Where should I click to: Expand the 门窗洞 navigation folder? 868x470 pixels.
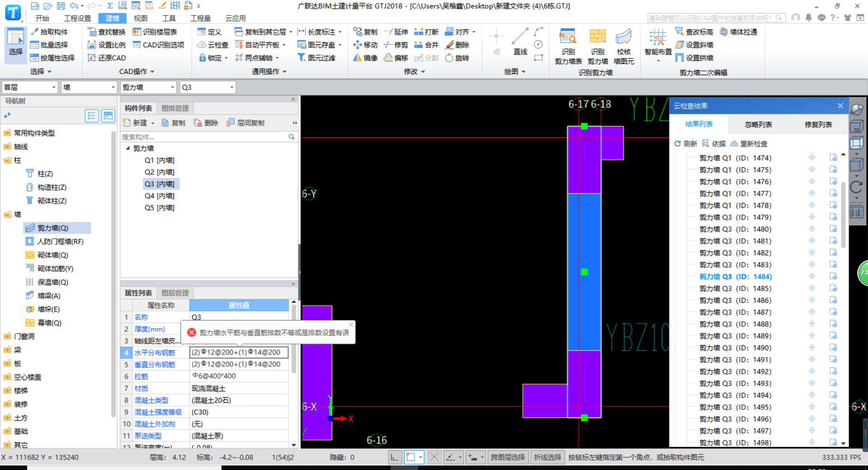coord(7,336)
